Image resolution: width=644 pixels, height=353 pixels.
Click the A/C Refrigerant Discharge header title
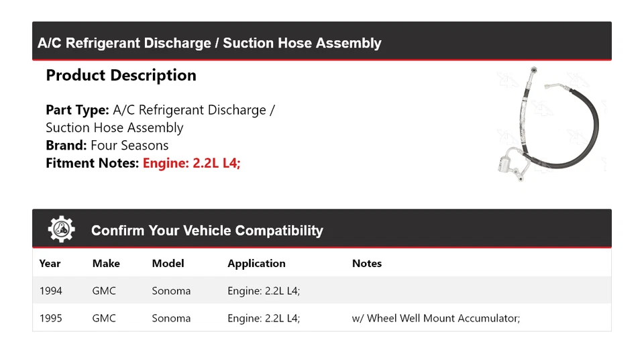coord(209,44)
